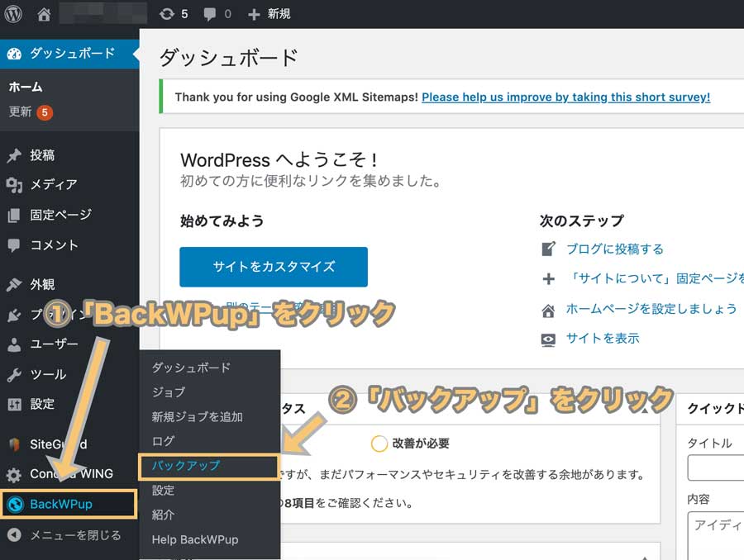Screen dimensions: 744x560
Task: Click the 投稿 pin icon
Action: (14, 155)
